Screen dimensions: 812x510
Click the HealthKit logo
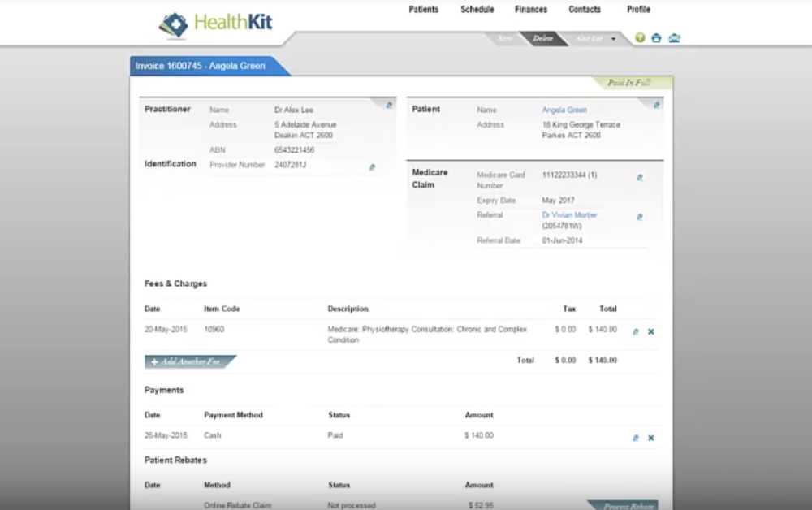pos(215,24)
